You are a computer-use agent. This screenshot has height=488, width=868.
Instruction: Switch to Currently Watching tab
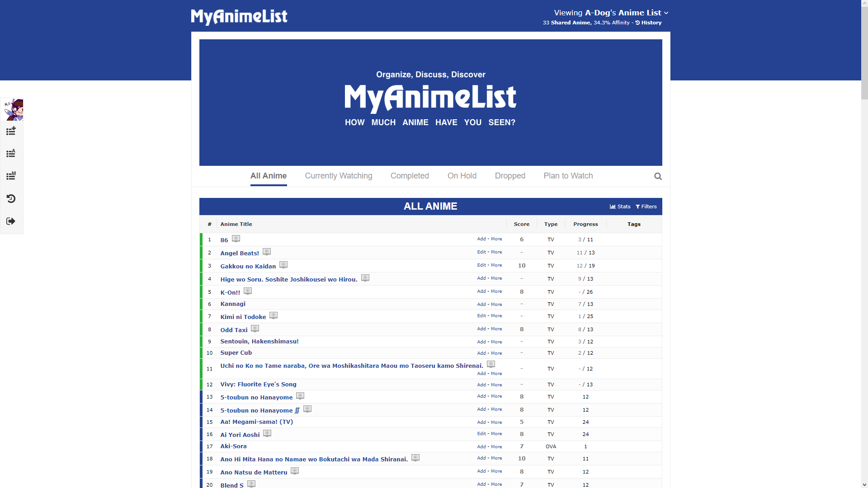(338, 176)
